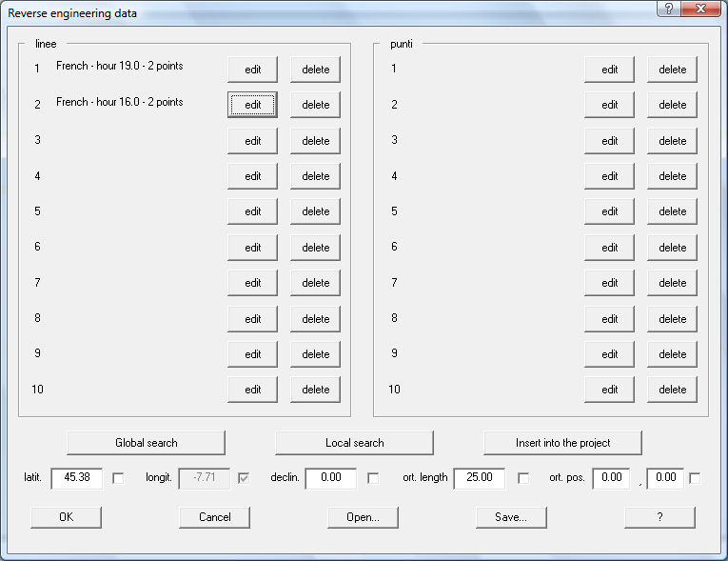This screenshot has height=561, width=728.
Task: Click edit for linee row 4
Action: tap(252, 176)
